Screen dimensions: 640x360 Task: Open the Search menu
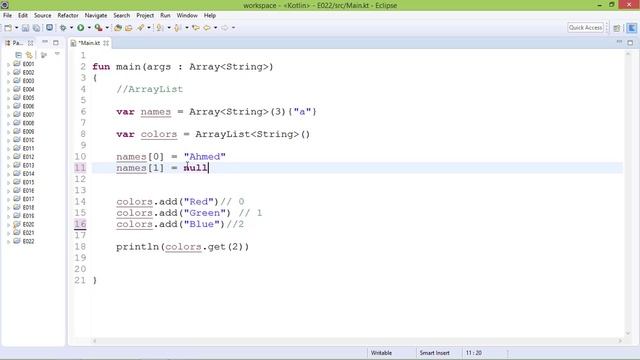[x=122, y=16]
